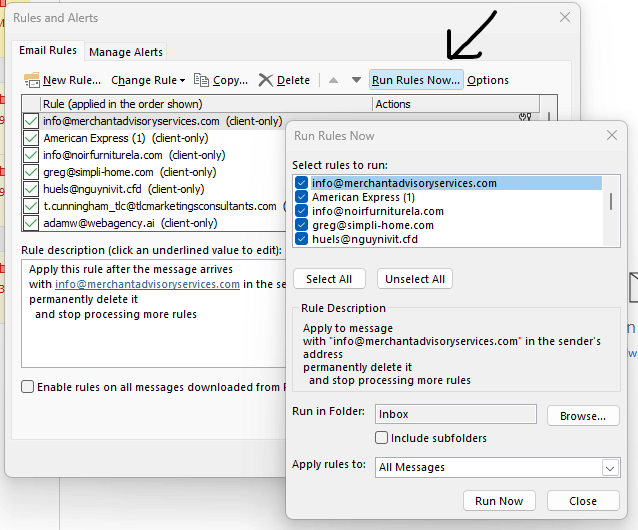Click the Copy... label
The height and width of the screenshot is (530, 638).
230,80
